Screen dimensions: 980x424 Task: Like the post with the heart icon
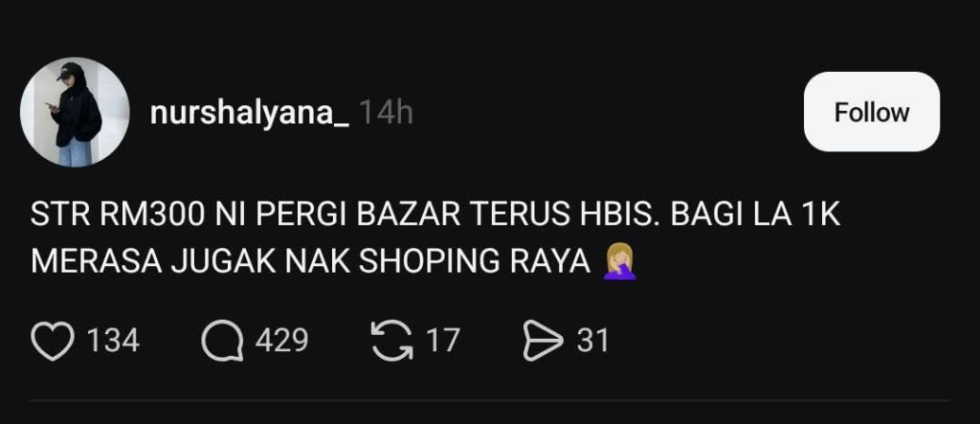[53, 341]
